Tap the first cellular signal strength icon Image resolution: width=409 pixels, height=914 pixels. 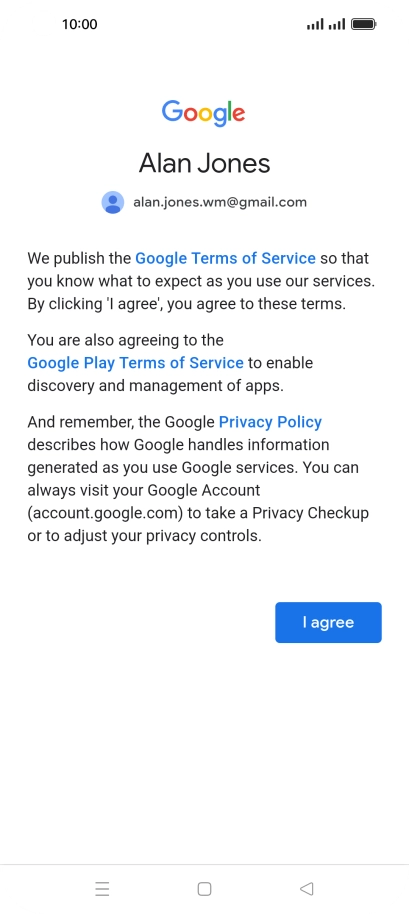[x=315, y=24]
